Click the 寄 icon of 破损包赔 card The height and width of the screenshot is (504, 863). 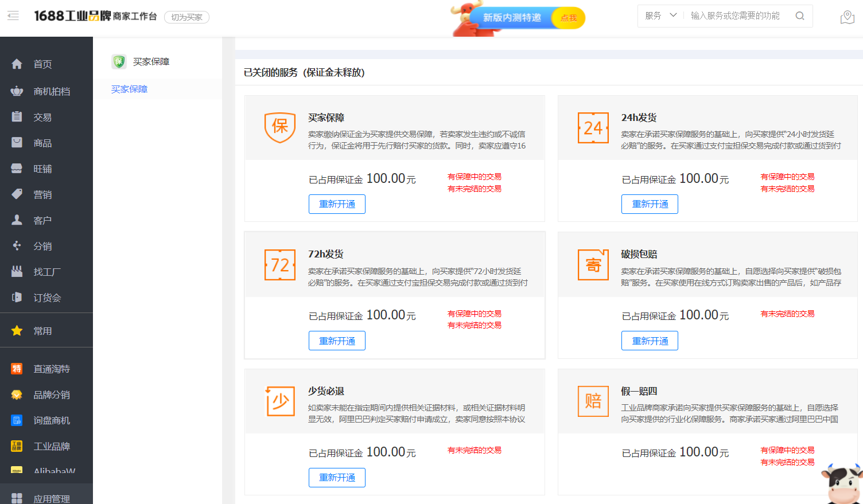pos(593,264)
